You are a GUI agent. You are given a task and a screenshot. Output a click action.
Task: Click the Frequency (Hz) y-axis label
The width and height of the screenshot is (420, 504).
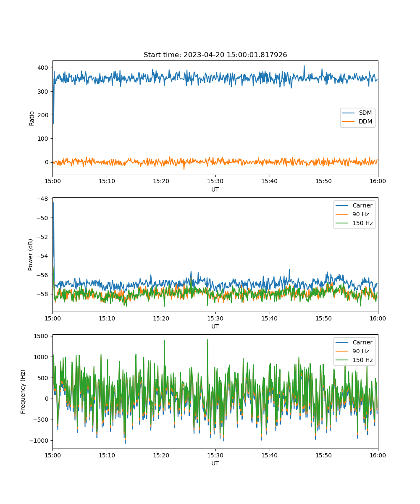tap(23, 391)
